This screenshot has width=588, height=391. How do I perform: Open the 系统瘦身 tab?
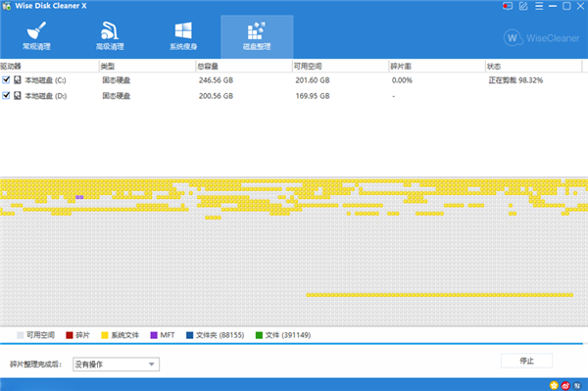pos(183,36)
